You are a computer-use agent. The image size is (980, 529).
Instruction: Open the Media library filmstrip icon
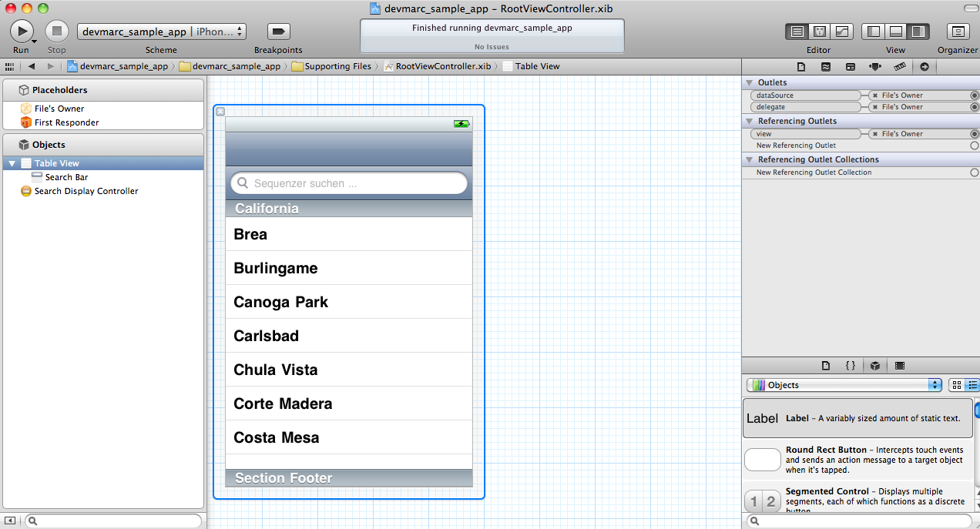tap(899, 365)
